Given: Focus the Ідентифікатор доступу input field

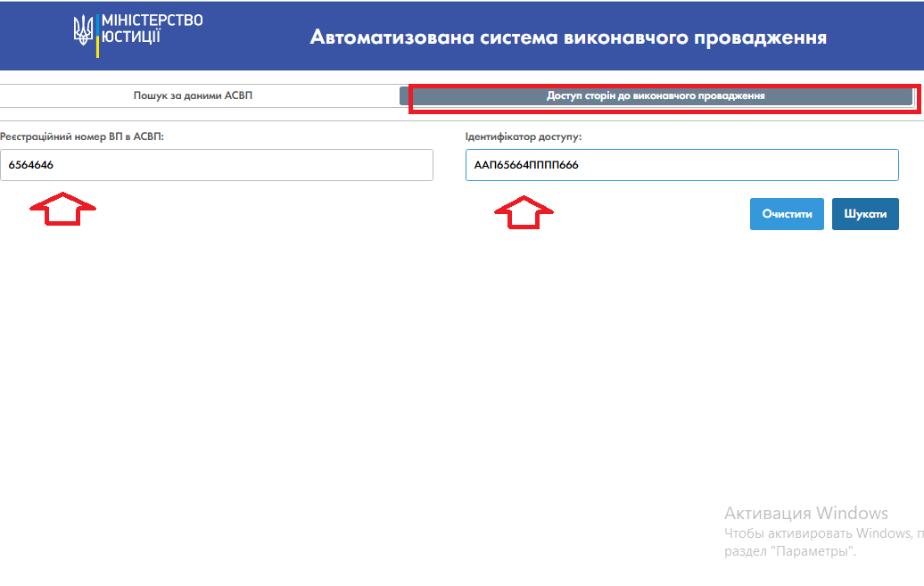Looking at the screenshot, I should pyautogui.click(x=681, y=165).
